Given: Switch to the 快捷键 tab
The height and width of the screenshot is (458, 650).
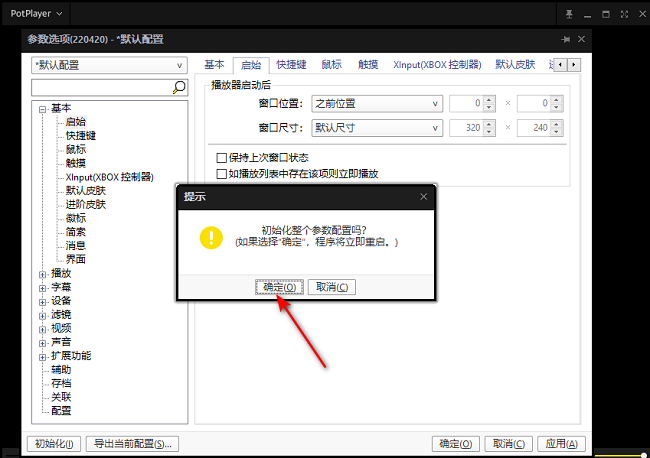Looking at the screenshot, I should (x=292, y=65).
